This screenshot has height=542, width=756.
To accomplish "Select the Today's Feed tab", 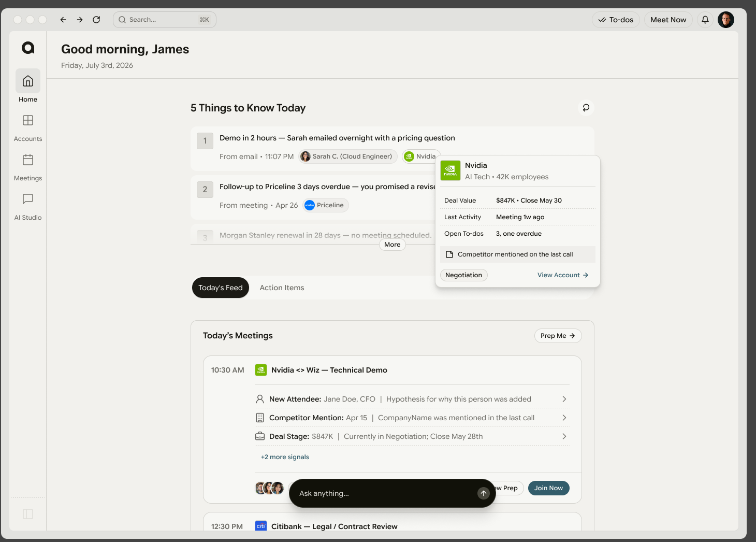I will click(x=221, y=288).
